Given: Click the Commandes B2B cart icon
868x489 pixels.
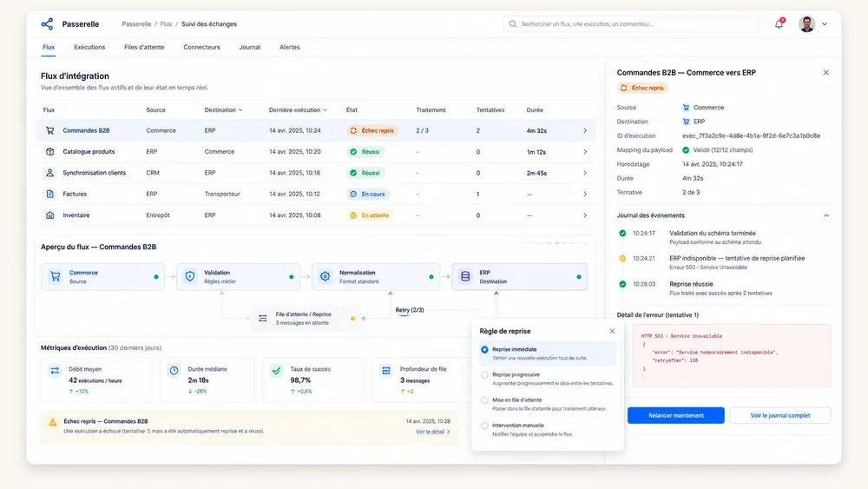Looking at the screenshot, I should click(49, 130).
